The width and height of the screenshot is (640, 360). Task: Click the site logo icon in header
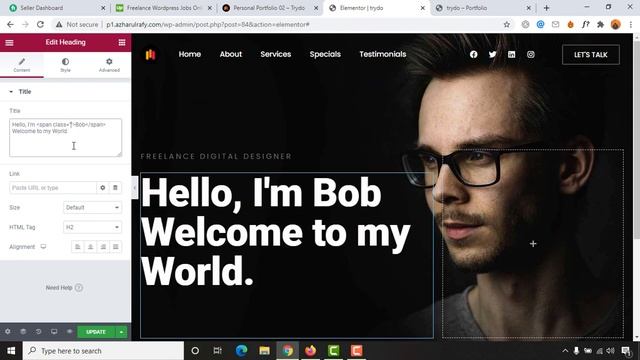150,54
